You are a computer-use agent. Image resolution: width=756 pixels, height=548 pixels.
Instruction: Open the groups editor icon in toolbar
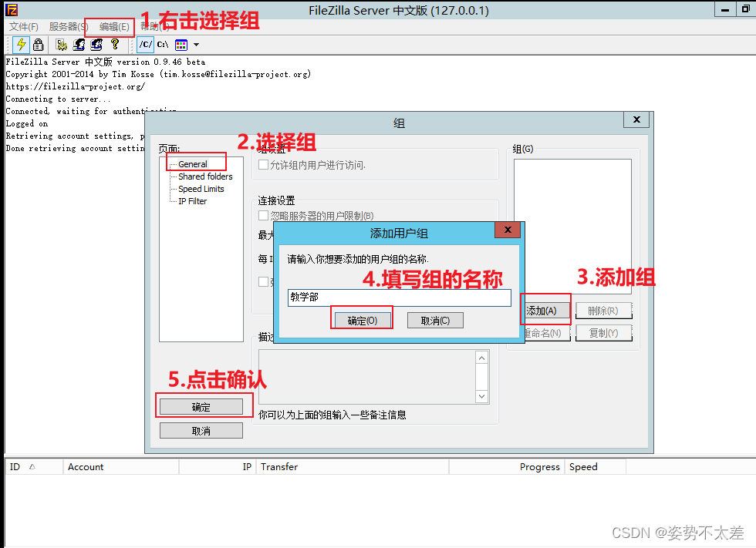[97, 45]
